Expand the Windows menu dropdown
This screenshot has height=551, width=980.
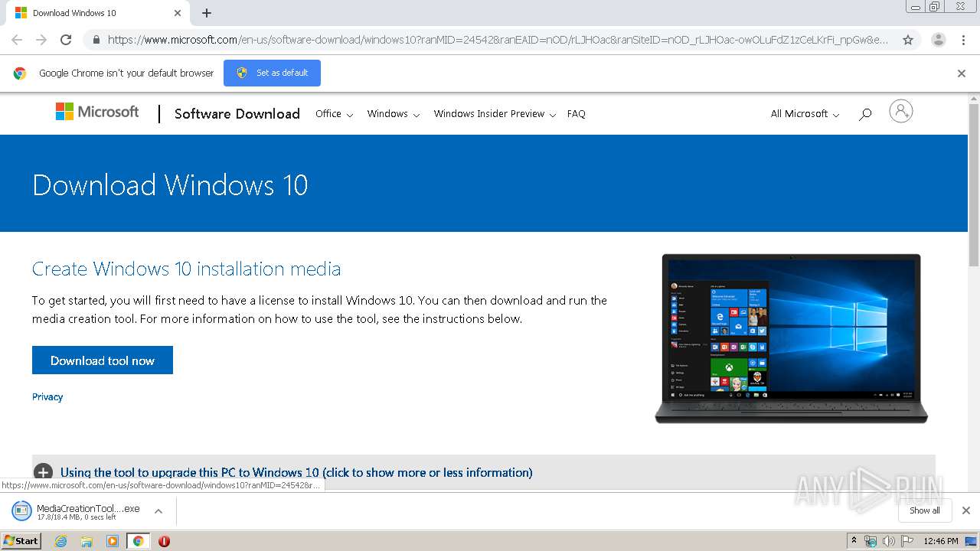(394, 114)
